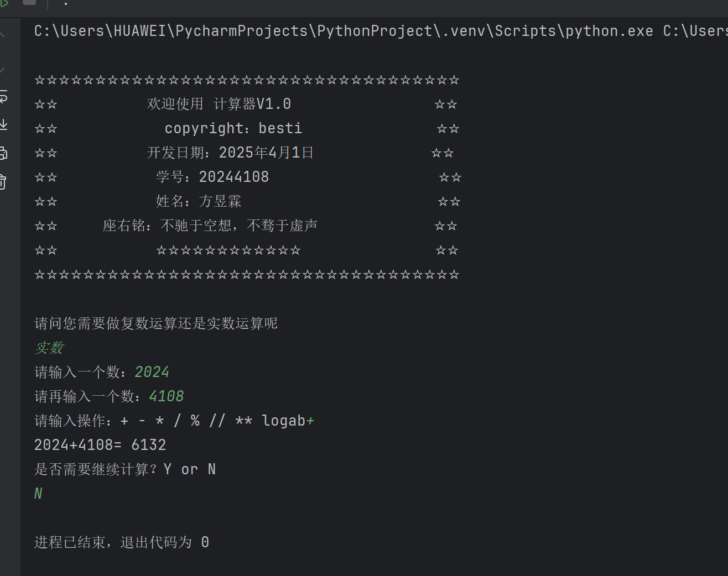Toggle scroll to end of console output

pyautogui.click(x=3, y=124)
